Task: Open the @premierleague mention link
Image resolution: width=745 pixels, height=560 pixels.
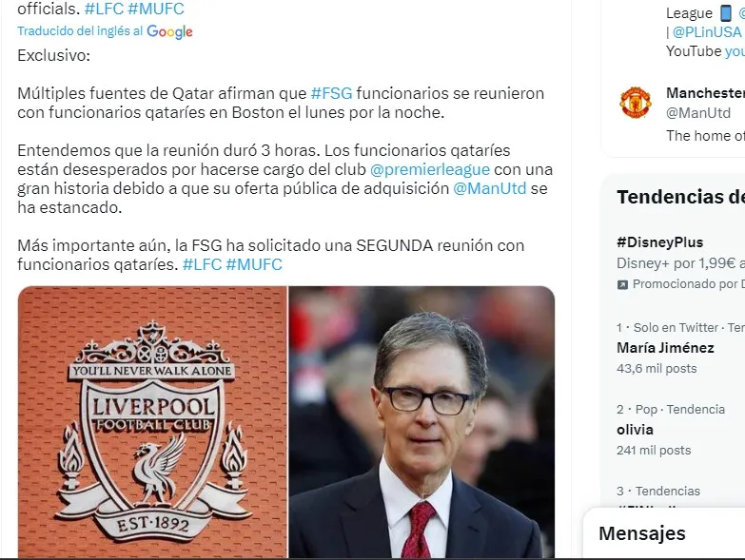Action: point(430,169)
